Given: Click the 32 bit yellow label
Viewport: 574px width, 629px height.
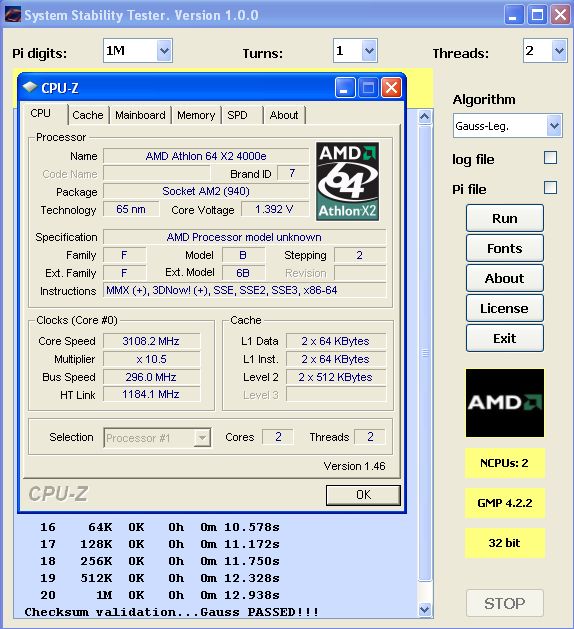Looking at the screenshot, I should tap(505, 543).
